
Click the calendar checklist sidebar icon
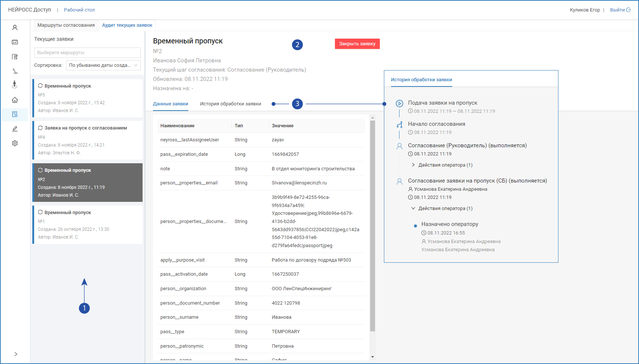[15, 42]
